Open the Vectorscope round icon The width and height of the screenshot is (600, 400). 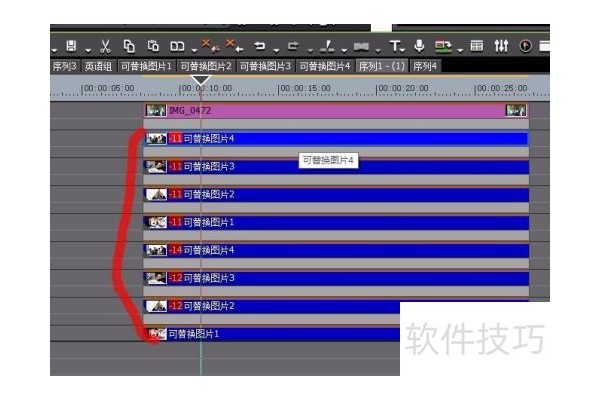(525, 46)
